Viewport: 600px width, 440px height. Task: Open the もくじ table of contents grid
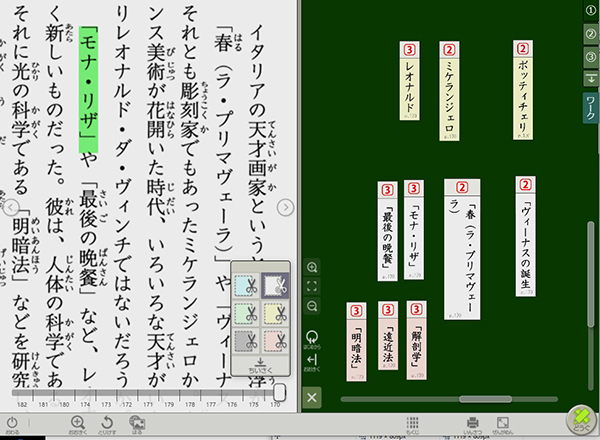(x=412, y=425)
